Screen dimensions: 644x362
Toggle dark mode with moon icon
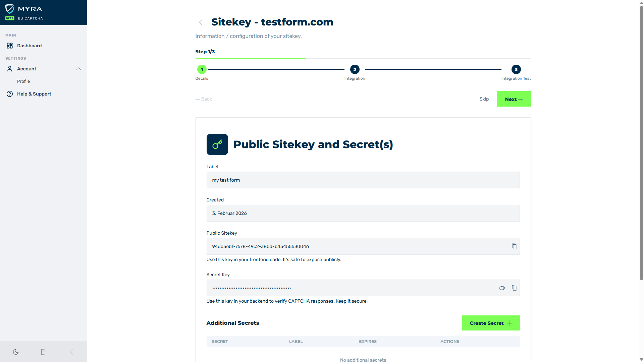click(x=16, y=352)
